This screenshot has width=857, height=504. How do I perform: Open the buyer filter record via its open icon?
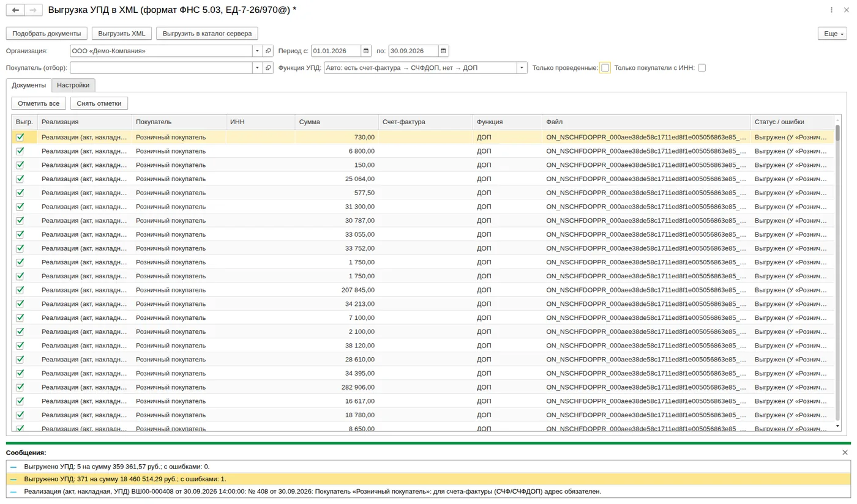click(x=268, y=68)
